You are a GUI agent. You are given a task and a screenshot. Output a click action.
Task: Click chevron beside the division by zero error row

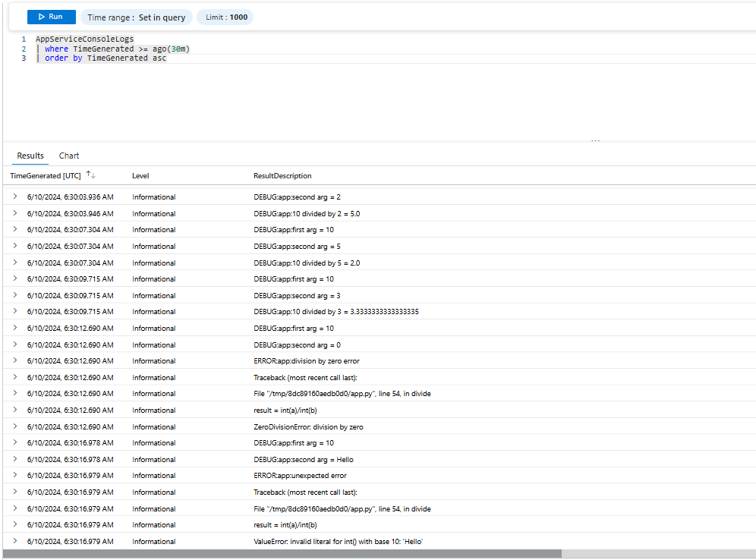[15, 360]
